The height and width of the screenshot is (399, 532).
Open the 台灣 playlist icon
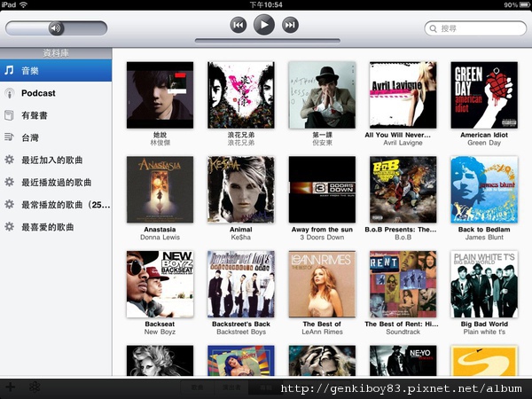click(9, 137)
